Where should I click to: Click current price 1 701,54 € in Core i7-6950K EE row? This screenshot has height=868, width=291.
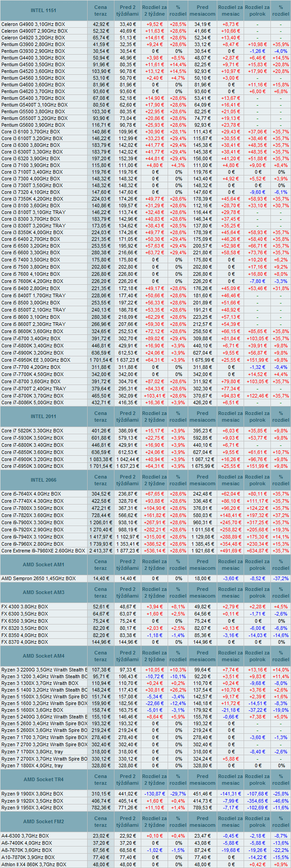coord(101,360)
